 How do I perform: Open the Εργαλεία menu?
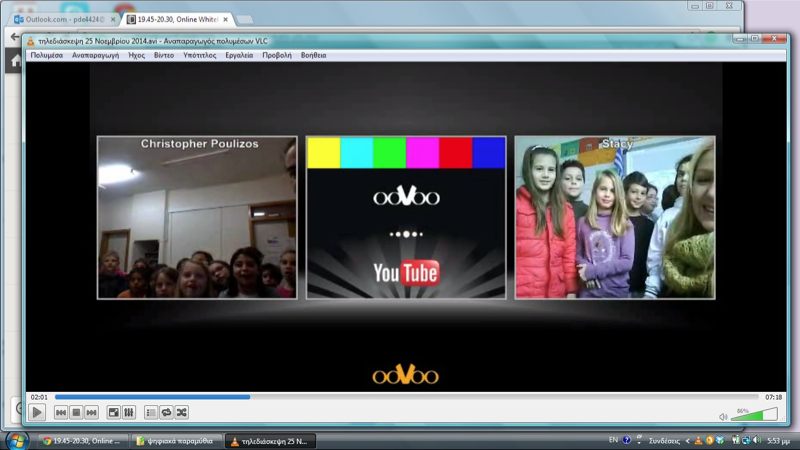coord(239,55)
